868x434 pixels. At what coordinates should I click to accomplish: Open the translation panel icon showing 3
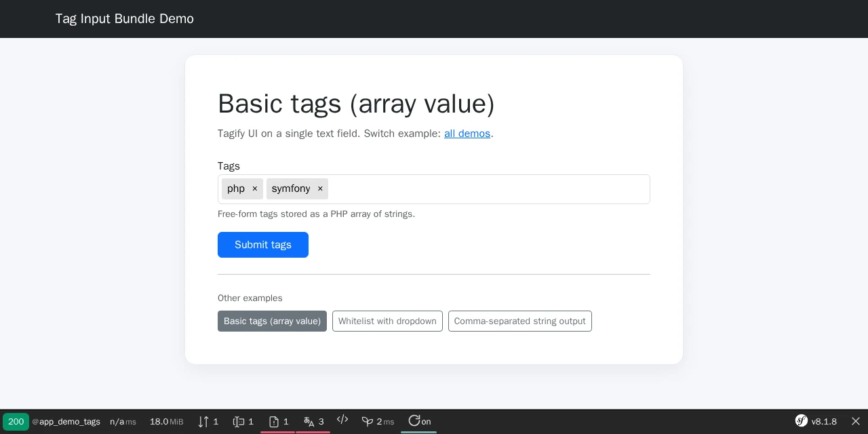(x=313, y=422)
